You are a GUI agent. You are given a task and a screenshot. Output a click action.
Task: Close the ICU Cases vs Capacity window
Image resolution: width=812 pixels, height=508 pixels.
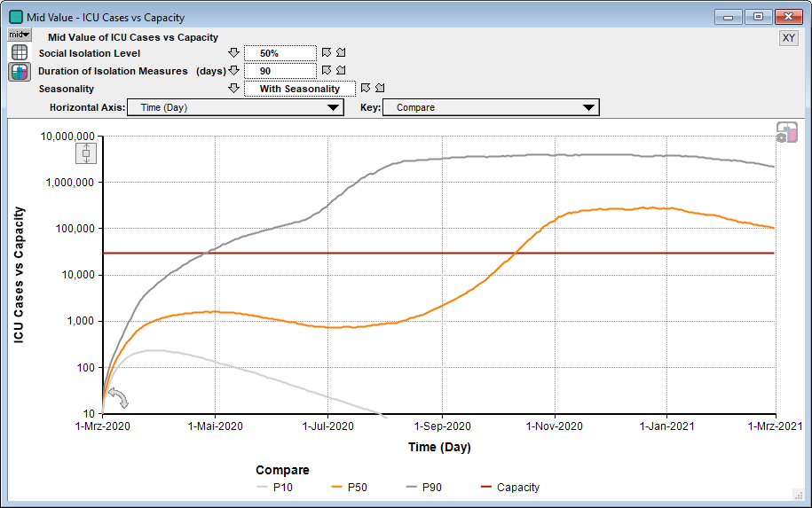click(788, 17)
